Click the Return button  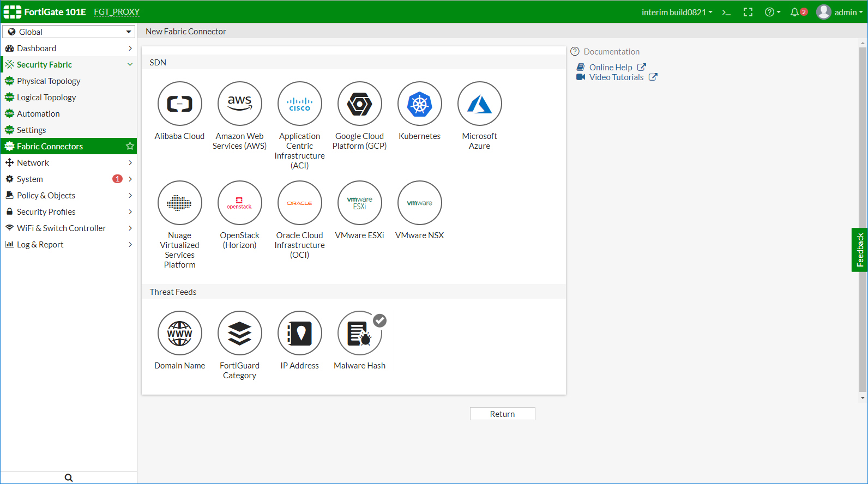coord(502,414)
